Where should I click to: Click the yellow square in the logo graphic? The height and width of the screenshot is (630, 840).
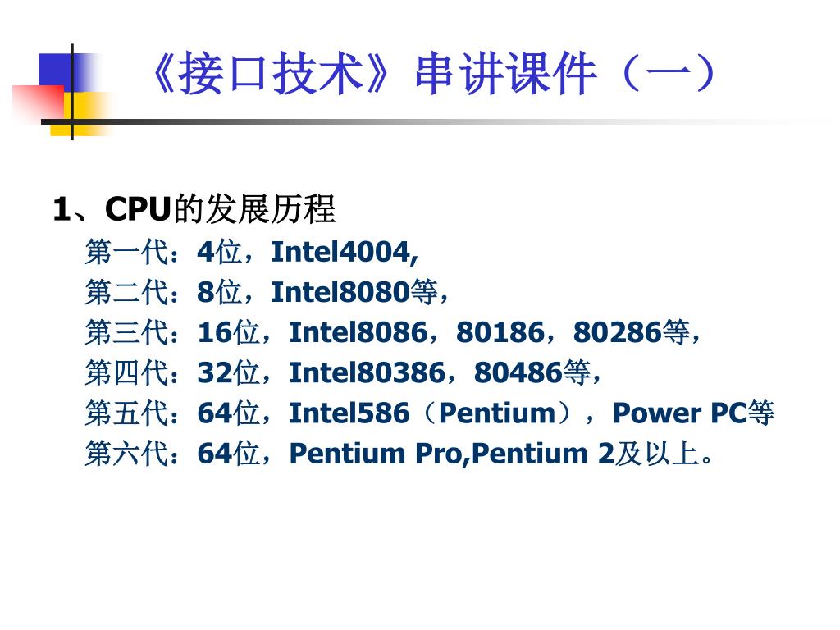(x=81, y=114)
